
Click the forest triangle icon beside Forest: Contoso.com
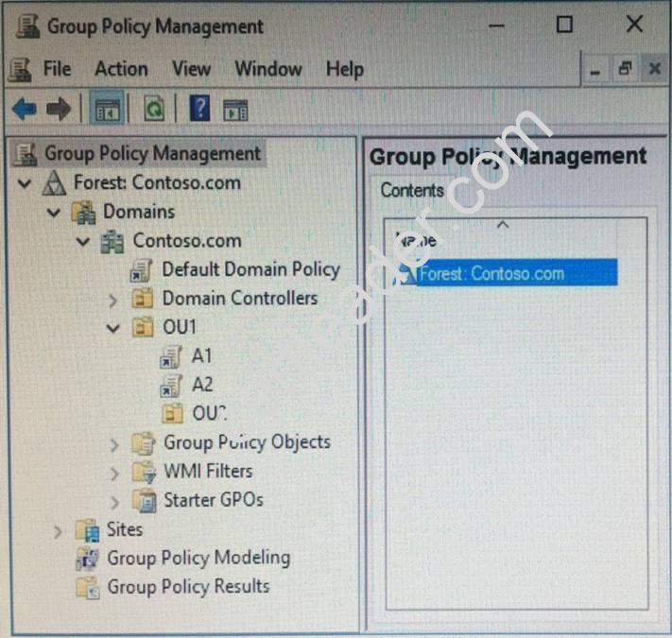coord(55,183)
